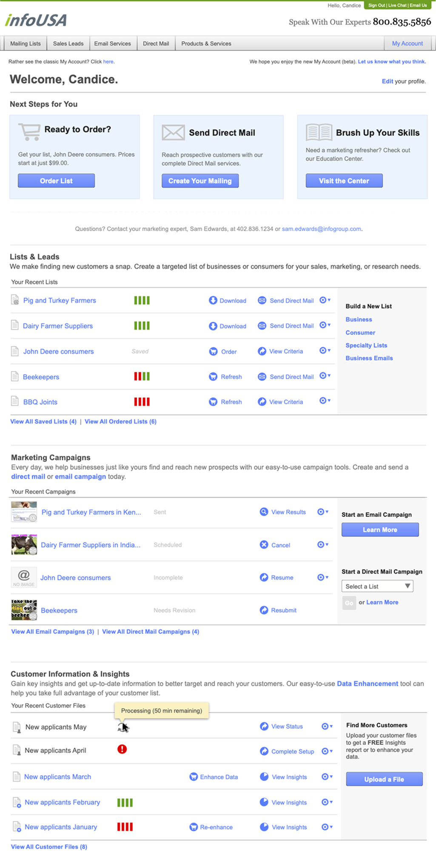
Task: Click Enhance Data cart icon for New applicants March
Action: 194,777
